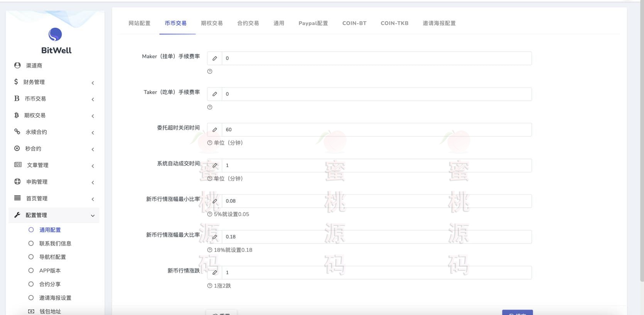Click the blue submit button at bottom
The image size is (644, 315).
(517, 312)
